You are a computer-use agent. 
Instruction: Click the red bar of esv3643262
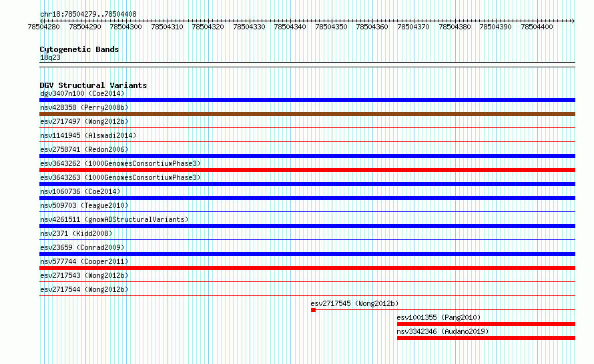(307, 170)
